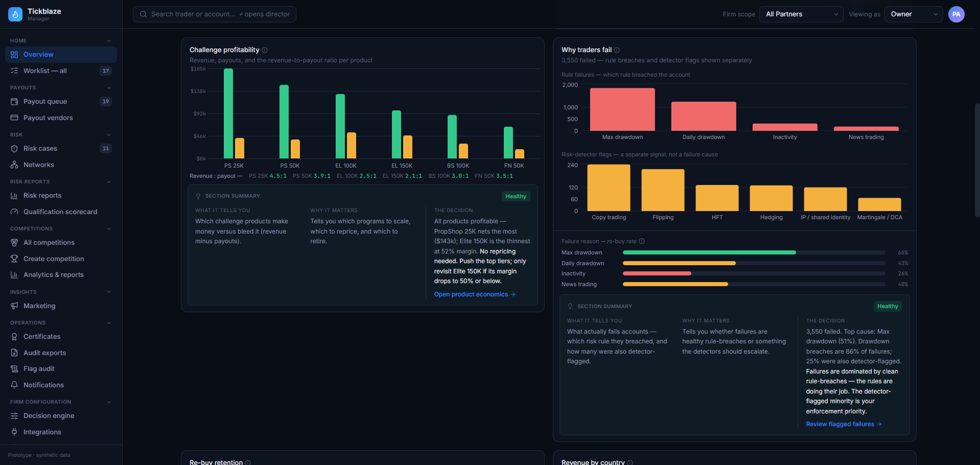Collapse the RISK REPORTS sidebar section
The image size is (980, 465).
pyautogui.click(x=109, y=182)
